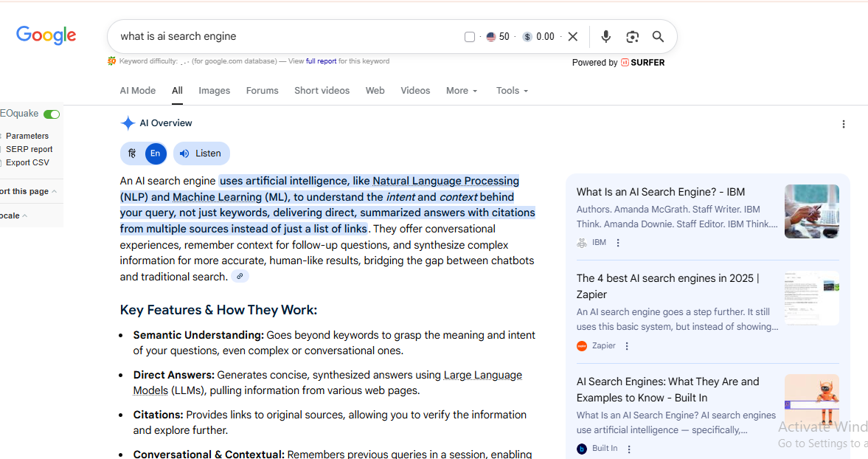Click the Built In source favicon

pyautogui.click(x=582, y=449)
